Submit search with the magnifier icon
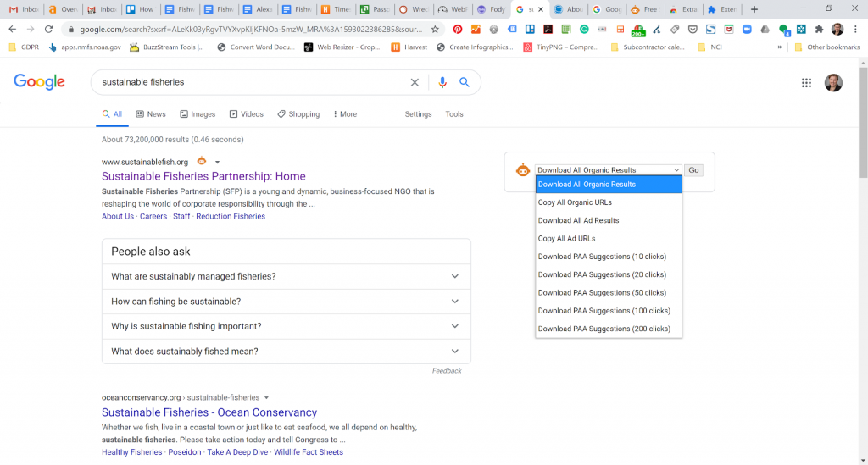This screenshot has height=465, width=868. click(465, 82)
